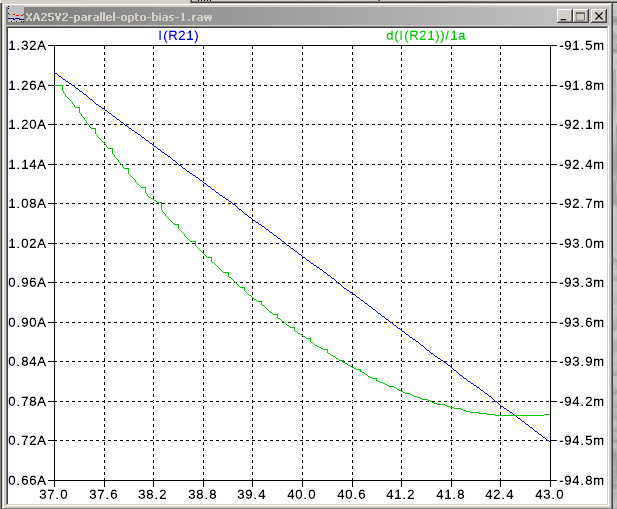This screenshot has height=509, width=617.
Task: Click left axis value 1.26A
Action: pyautogui.click(x=27, y=85)
